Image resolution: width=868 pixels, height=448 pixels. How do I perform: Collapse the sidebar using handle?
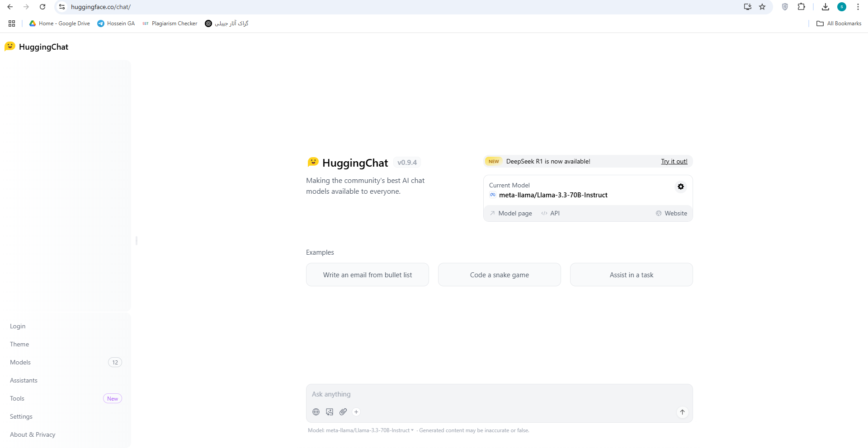coord(136,241)
